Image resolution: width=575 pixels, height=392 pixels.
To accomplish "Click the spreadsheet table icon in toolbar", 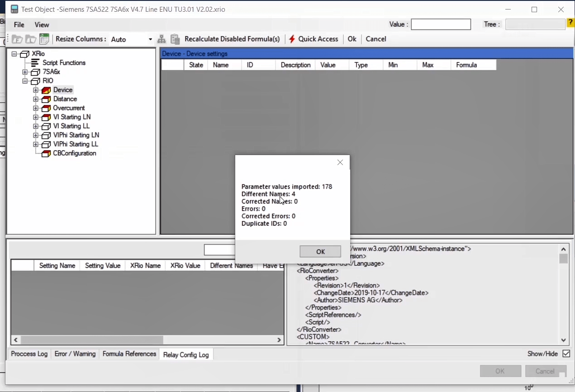I will coord(44,39).
